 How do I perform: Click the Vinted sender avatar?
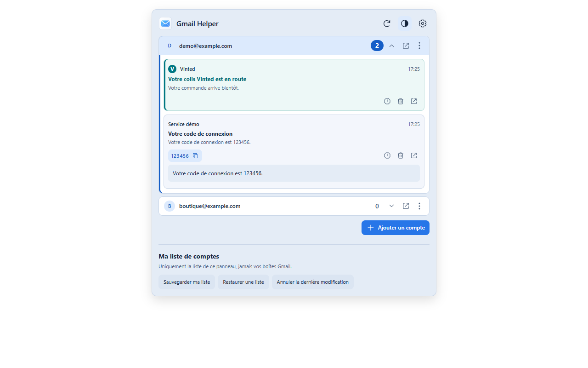(172, 69)
